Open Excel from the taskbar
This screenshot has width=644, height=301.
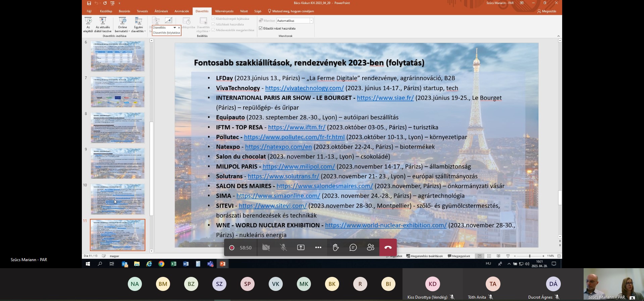pyautogui.click(x=173, y=264)
